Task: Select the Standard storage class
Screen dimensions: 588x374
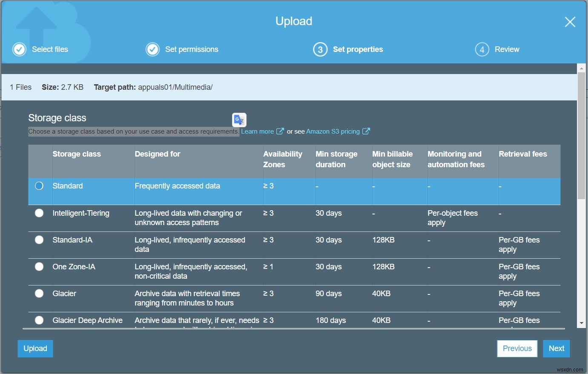Action: click(x=39, y=186)
